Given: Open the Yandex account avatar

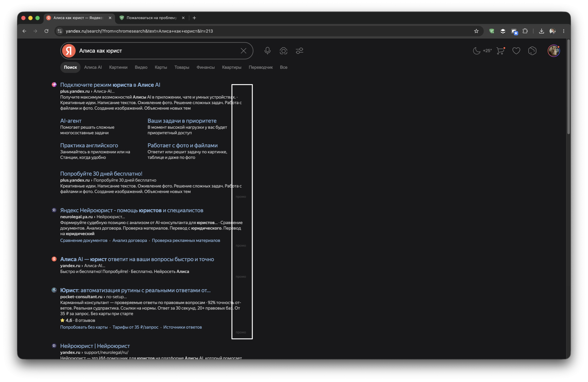Looking at the screenshot, I should tap(554, 51).
